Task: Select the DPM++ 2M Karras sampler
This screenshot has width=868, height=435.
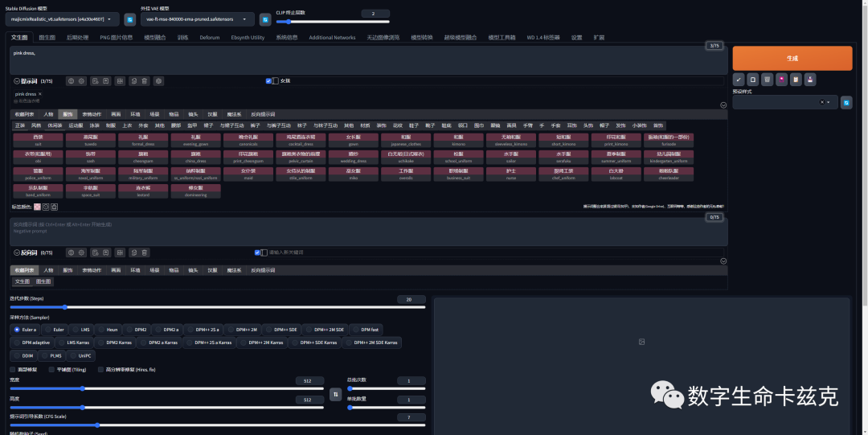Action: pos(262,343)
